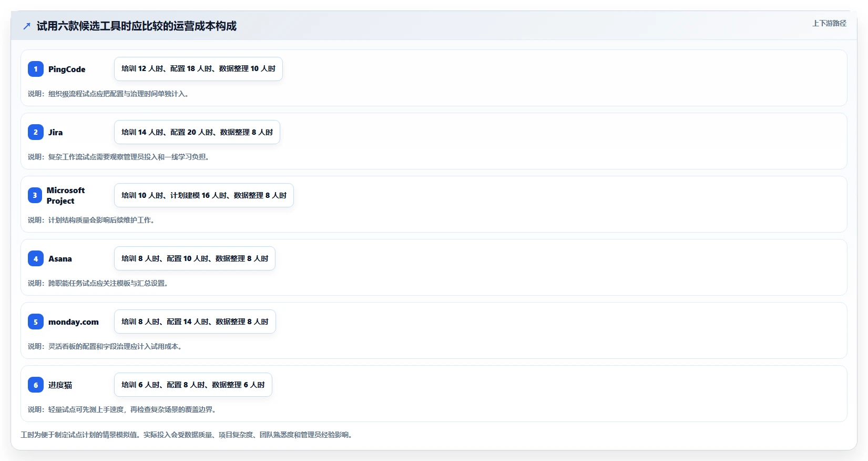Click the Microsoft Project tool name
This screenshot has height=461, width=868.
pos(66,195)
